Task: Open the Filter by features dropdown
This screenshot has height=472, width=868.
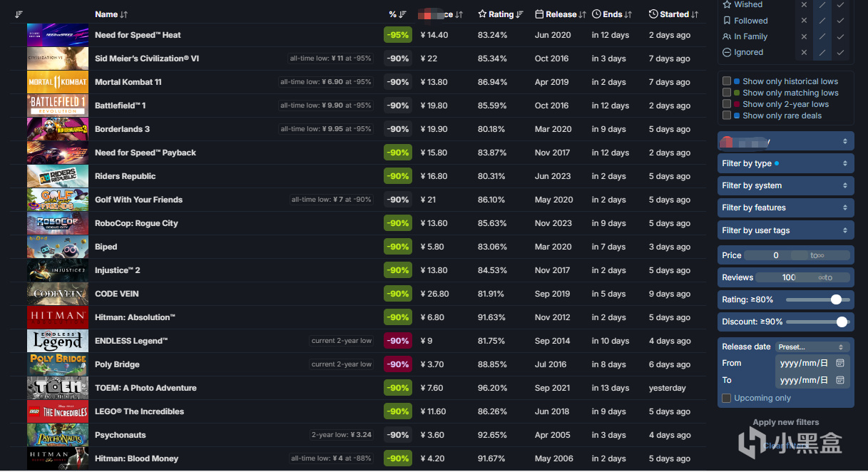Action: click(x=785, y=207)
